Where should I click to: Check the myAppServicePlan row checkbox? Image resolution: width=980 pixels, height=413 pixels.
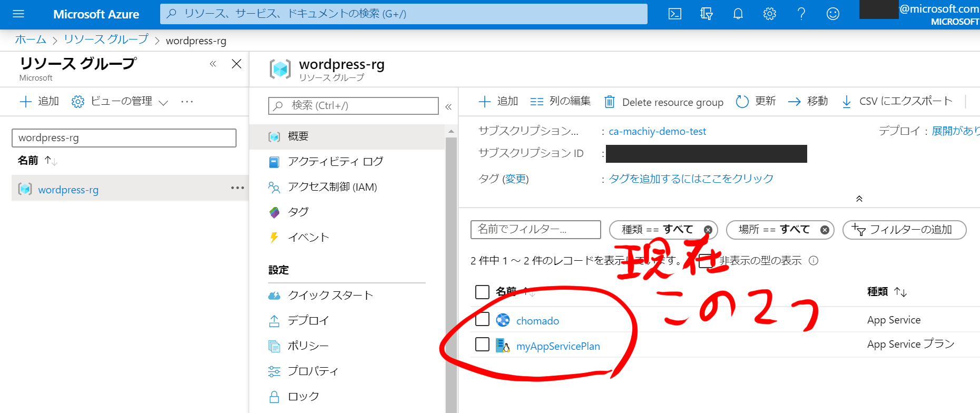(x=482, y=345)
